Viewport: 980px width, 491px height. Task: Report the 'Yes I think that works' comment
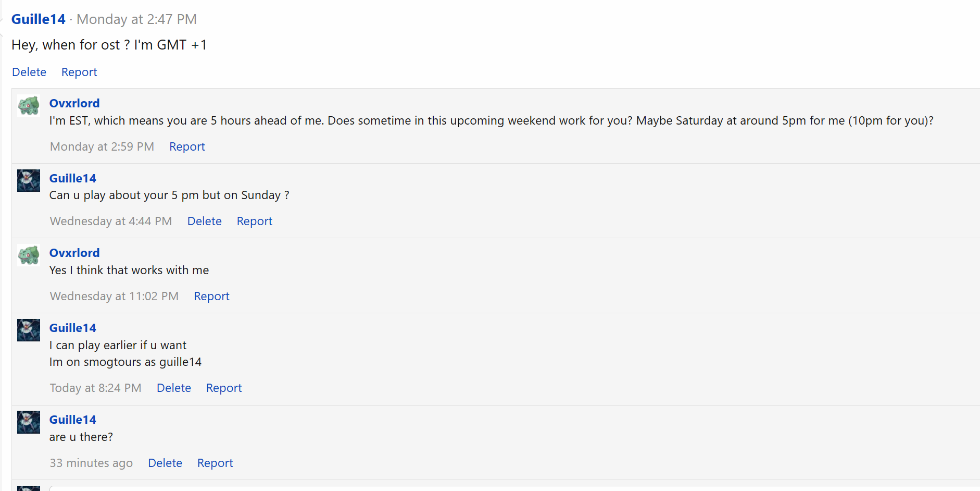211,296
